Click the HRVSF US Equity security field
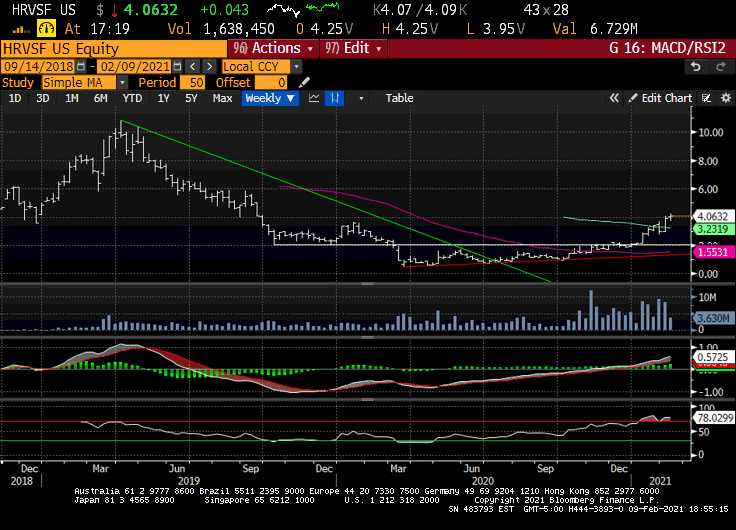The width and height of the screenshot is (736, 530). click(x=114, y=49)
